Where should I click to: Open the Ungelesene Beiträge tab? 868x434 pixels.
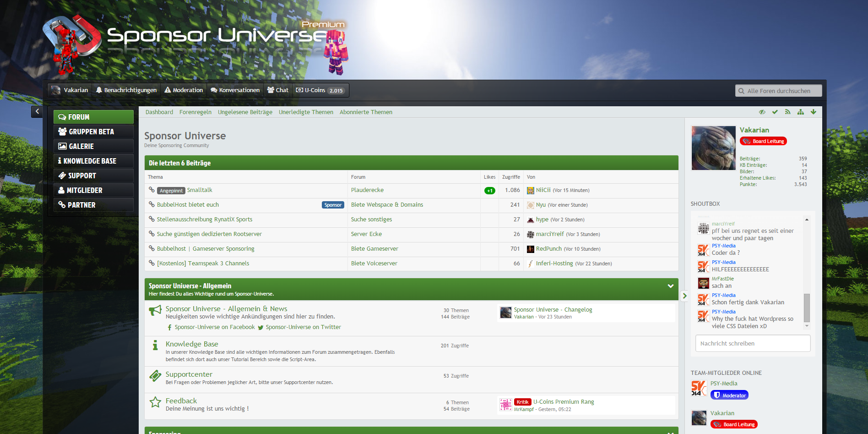(245, 112)
